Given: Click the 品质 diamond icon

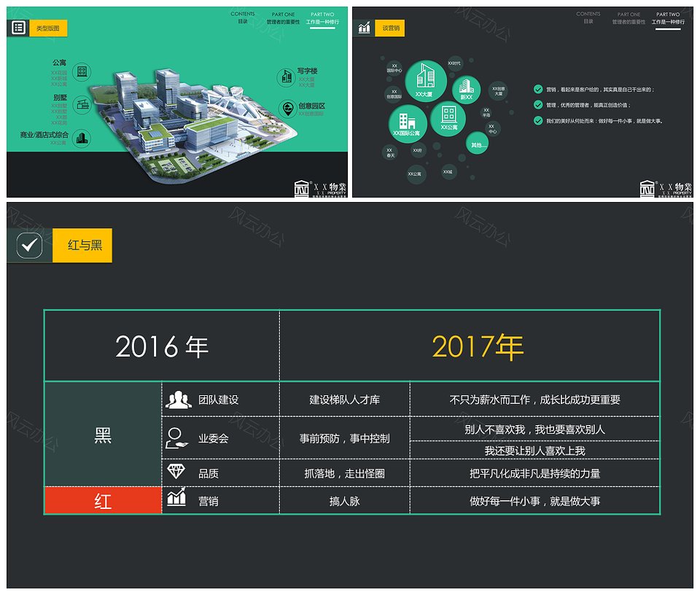Looking at the screenshot, I should (x=176, y=471).
